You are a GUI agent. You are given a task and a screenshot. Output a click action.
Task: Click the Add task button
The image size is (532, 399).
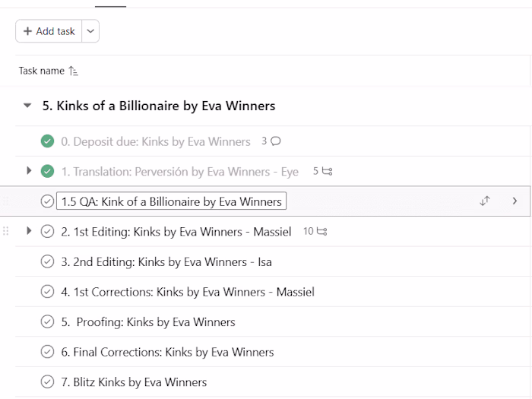pos(49,31)
